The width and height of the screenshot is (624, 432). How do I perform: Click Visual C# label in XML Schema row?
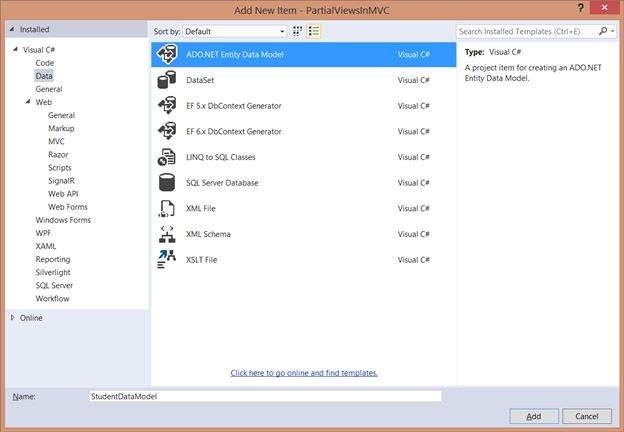click(413, 234)
